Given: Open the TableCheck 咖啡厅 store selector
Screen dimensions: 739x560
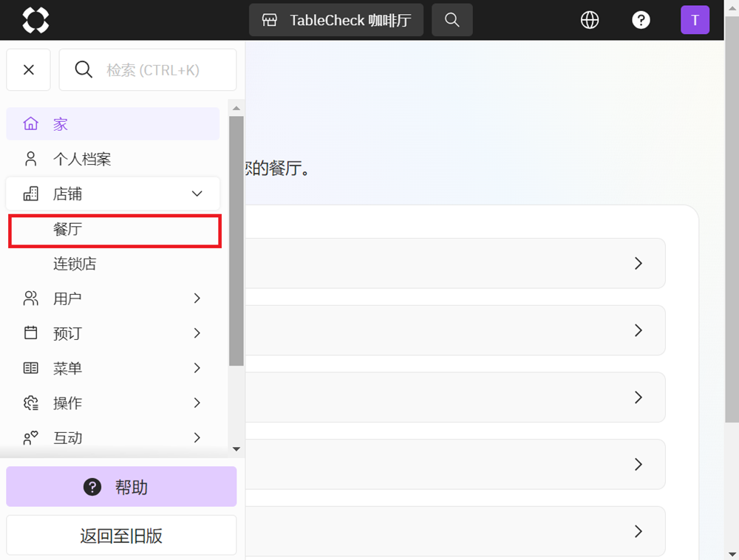Looking at the screenshot, I should click(x=336, y=20).
